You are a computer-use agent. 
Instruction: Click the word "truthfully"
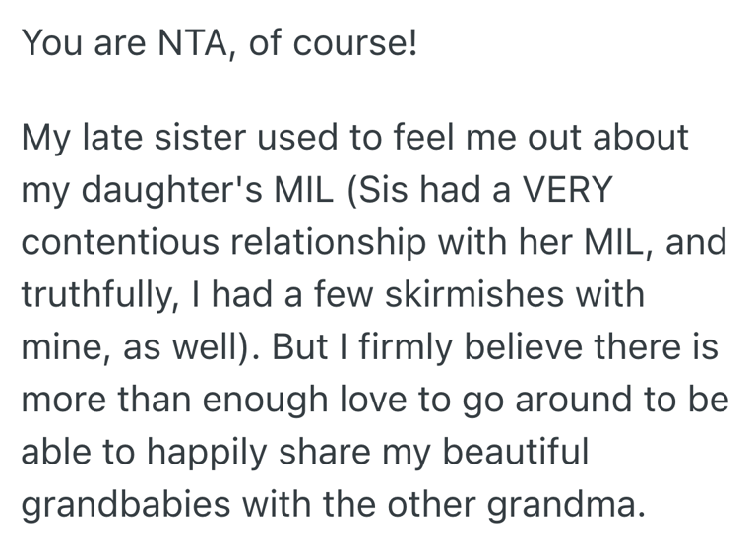coord(98,294)
